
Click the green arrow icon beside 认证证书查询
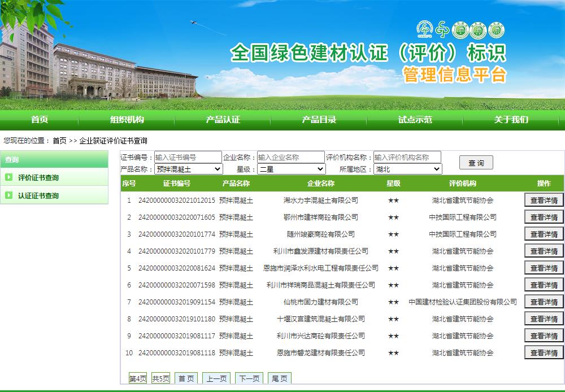pos(9,195)
